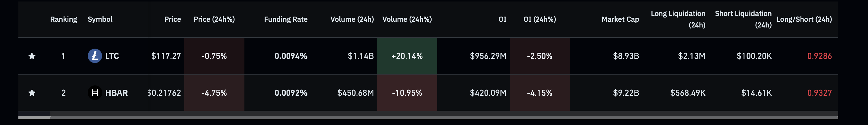This screenshot has height=125, width=868.
Task: Sort by OI column header
Action: coord(502,19)
